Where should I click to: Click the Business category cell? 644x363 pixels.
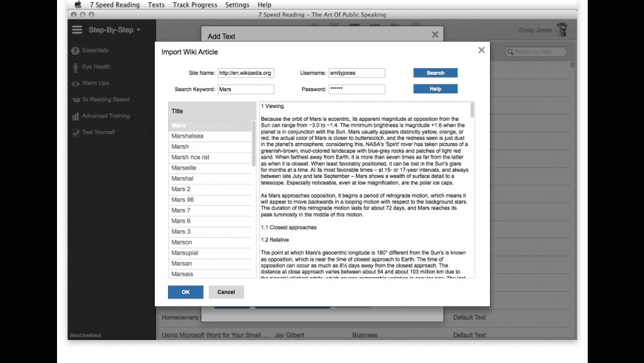point(365,335)
